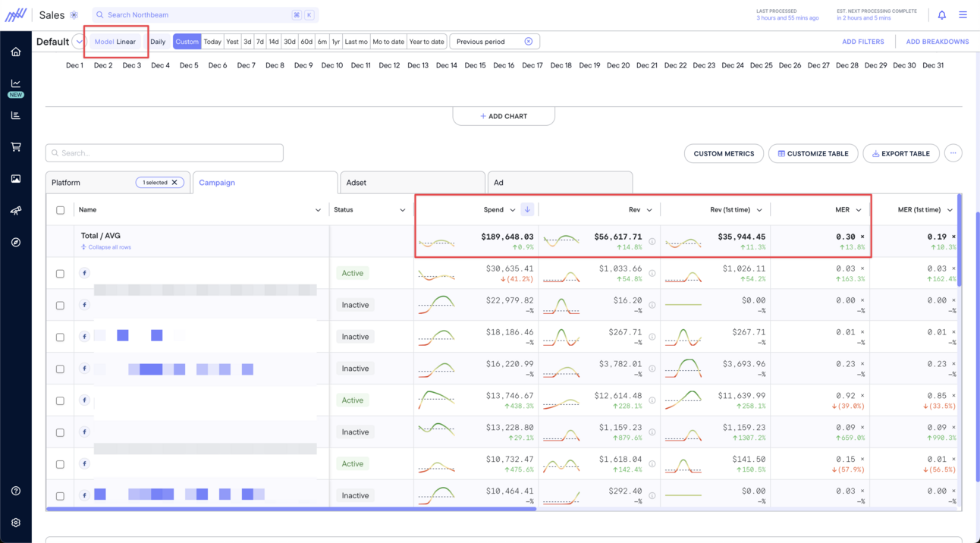Open the Rev column chevron
This screenshot has height=543, width=980.
649,210
